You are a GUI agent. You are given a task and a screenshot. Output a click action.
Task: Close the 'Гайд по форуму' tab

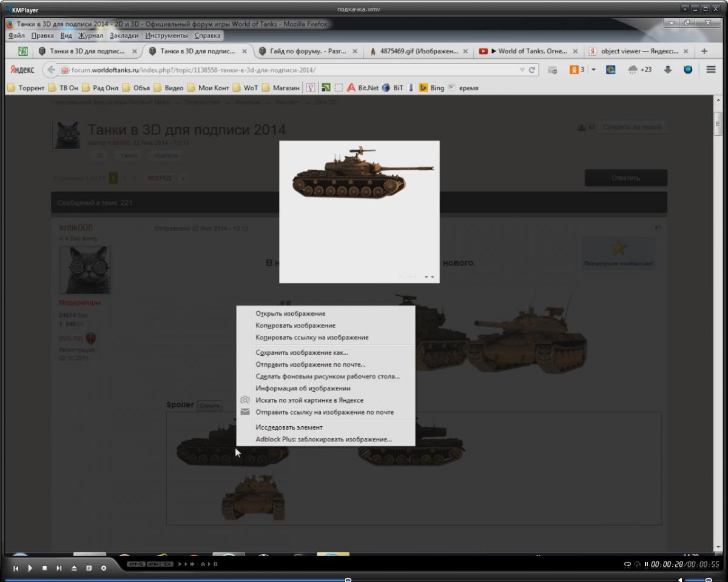click(x=355, y=52)
